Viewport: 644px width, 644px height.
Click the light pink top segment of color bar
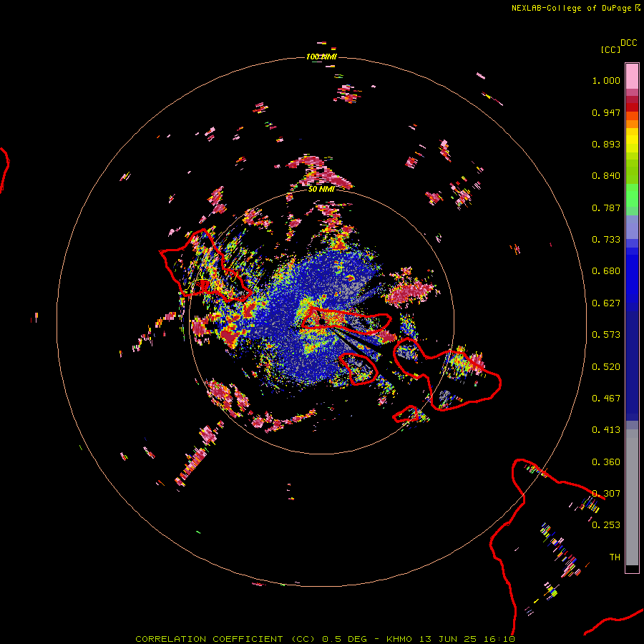tap(632, 76)
